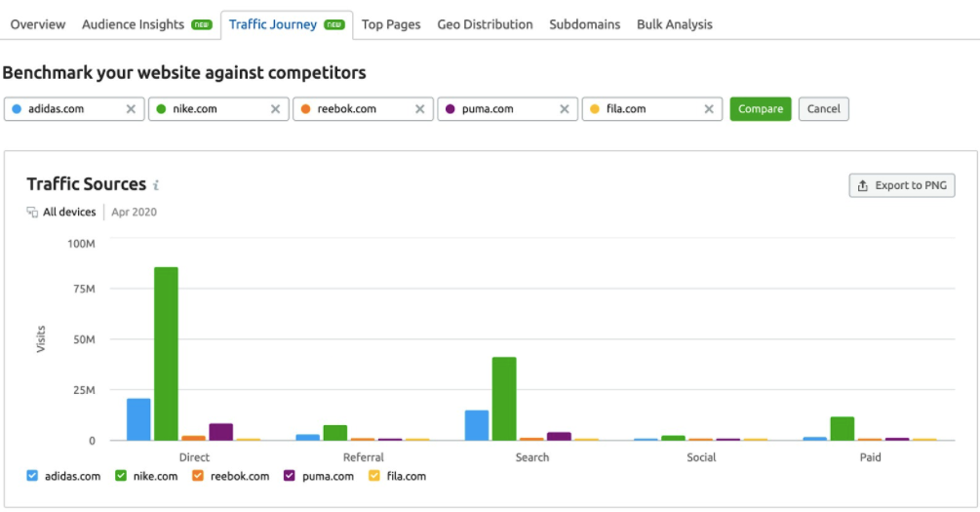Click the reebok.com domain input field

(x=363, y=109)
